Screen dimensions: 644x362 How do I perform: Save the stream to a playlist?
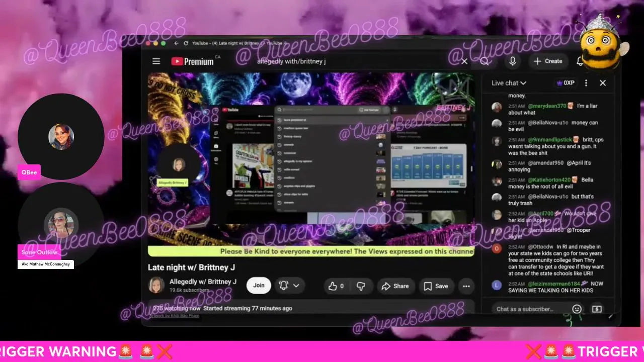[x=436, y=286]
